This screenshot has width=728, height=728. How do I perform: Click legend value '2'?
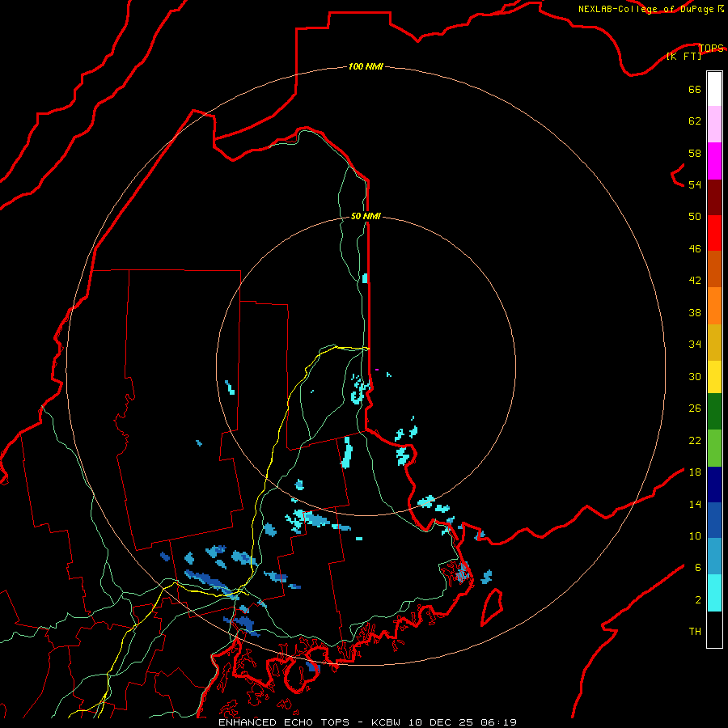698,600
